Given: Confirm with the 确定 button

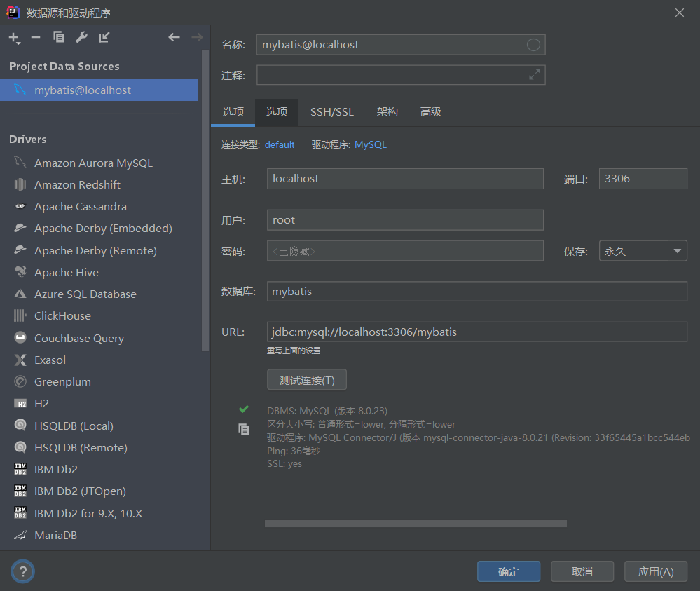Looking at the screenshot, I should click(x=509, y=571).
